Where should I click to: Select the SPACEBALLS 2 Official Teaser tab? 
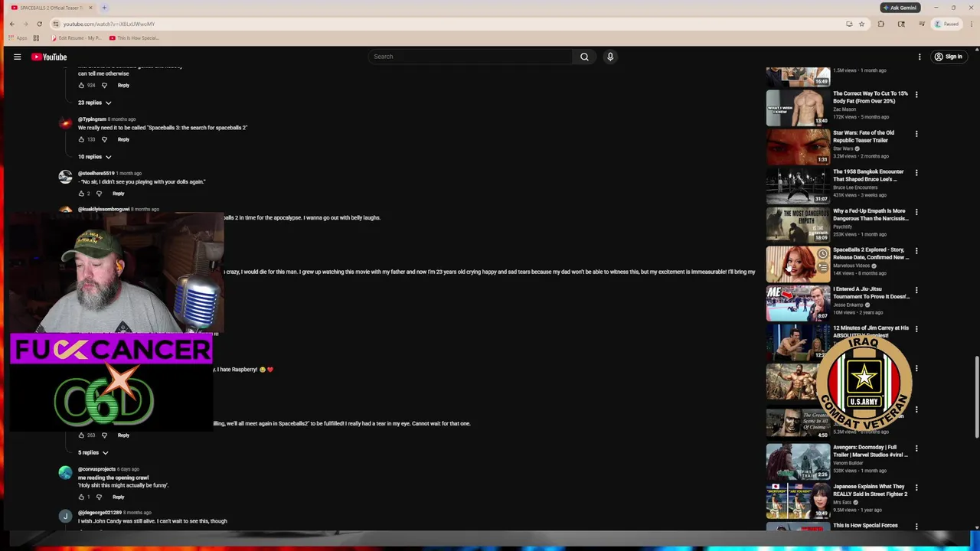coord(51,8)
